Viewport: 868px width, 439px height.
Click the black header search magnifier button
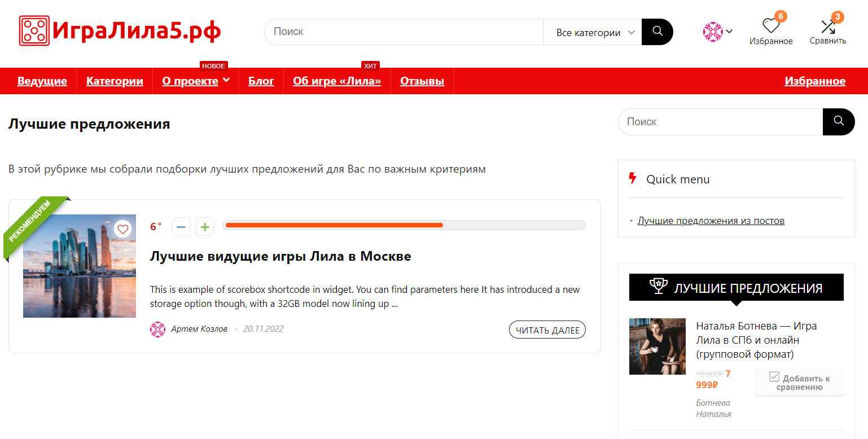pyautogui.click(x=657, y=32)
